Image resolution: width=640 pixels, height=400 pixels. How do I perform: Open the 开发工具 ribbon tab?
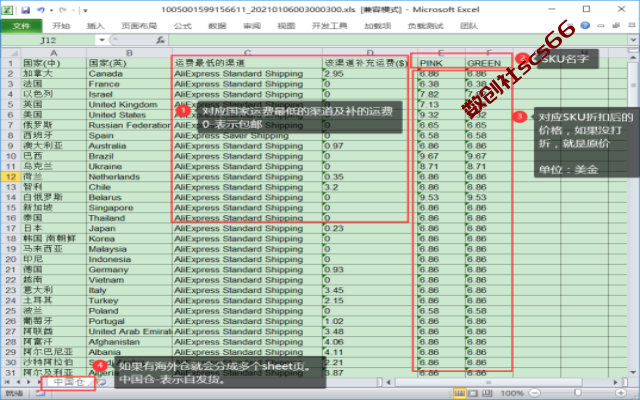[x=329, y=26]
